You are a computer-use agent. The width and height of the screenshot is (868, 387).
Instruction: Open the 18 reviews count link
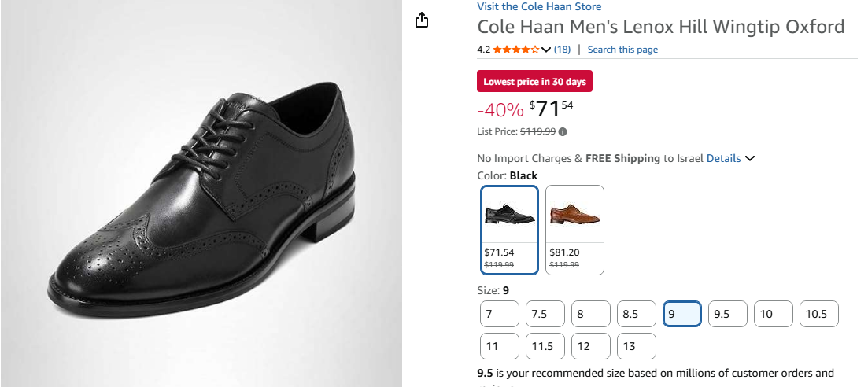(x=563, y=50)
